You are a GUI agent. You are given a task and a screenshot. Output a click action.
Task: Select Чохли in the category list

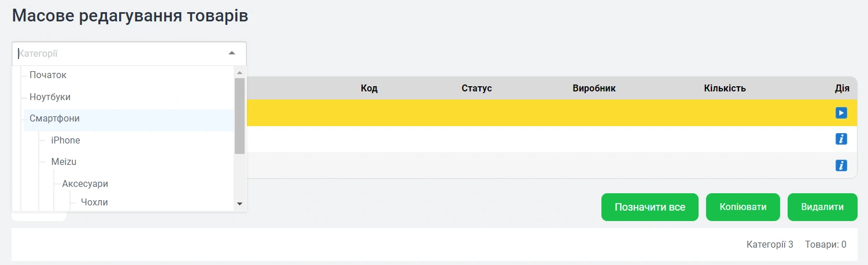pyautogui.click(x=94, y=202)
